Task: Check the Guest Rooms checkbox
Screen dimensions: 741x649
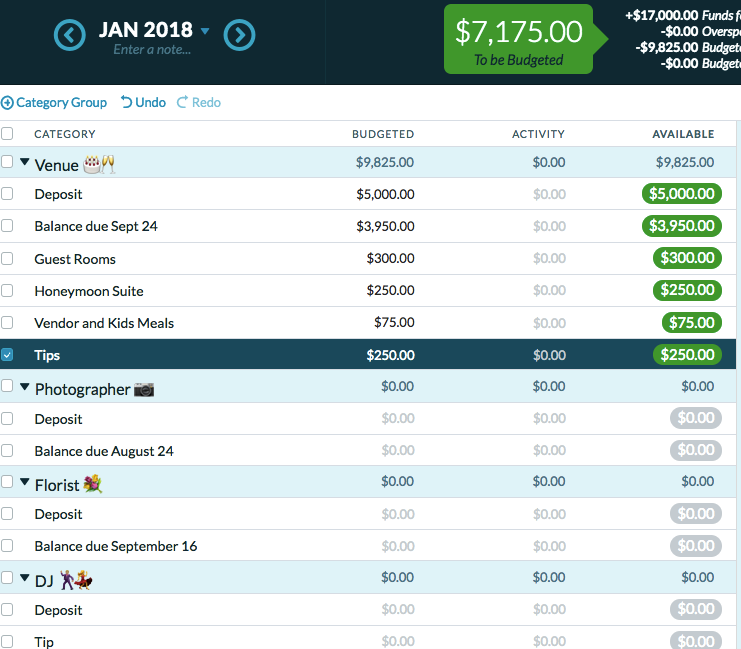Action: click(7, 259)
